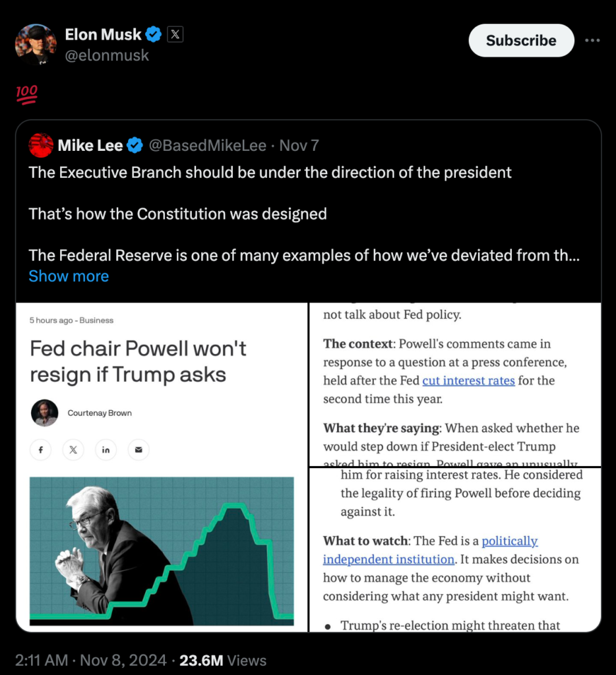616x675 pixels.
Task: Click Courtenay Brown's author avatar
Action: [45, 413]
